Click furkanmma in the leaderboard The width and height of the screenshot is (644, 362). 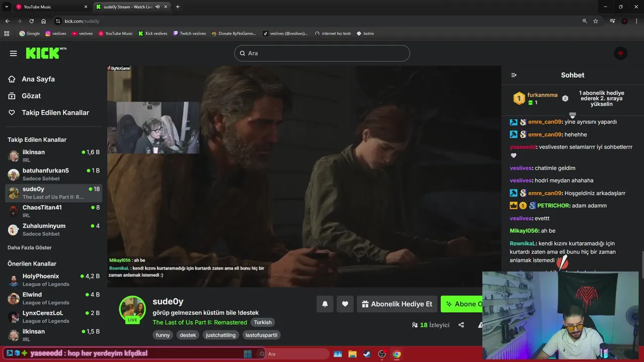[542, 95]
